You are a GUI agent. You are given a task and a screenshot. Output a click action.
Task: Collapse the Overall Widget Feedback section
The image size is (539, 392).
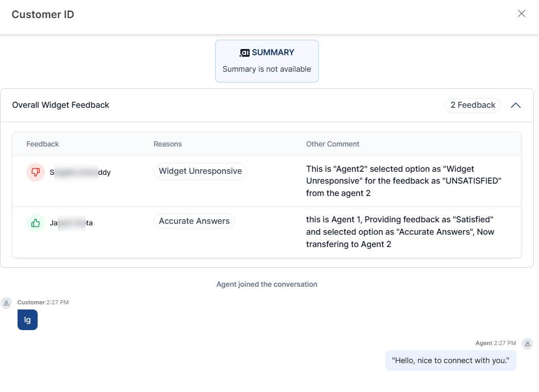tap(515, 105)
